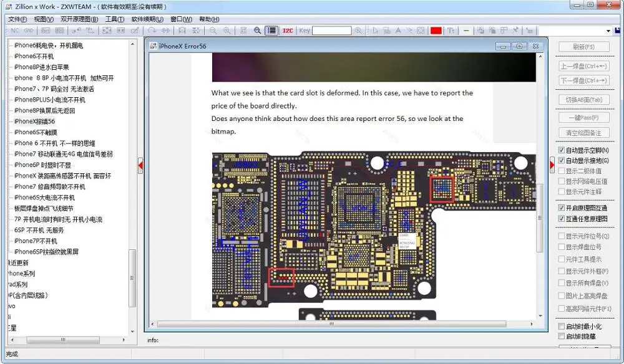Open the 文件(F) menu
The height and width of the screenshot is (364, 624).
17,19
